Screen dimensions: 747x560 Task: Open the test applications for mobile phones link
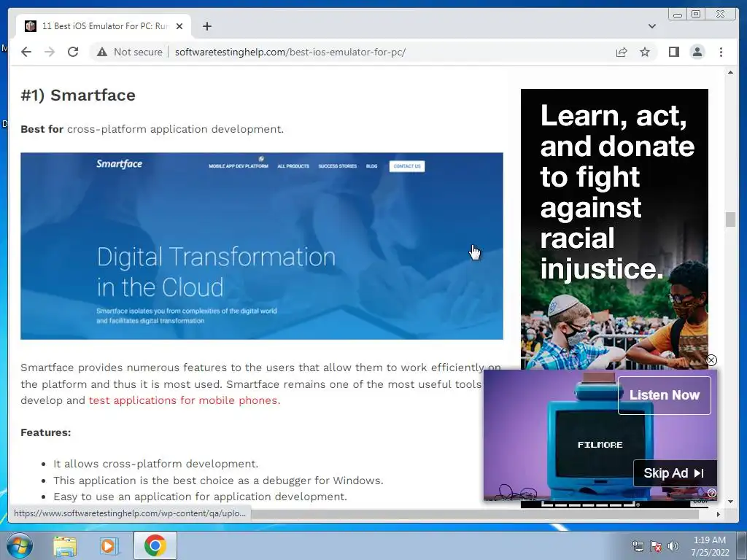[x=185, y=400]
